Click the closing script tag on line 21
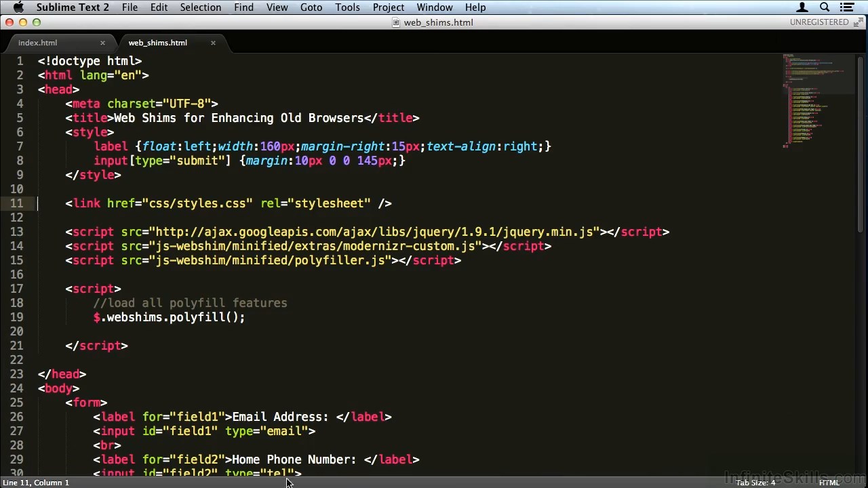Screen dimensions: 868x488 coord(97,346)
